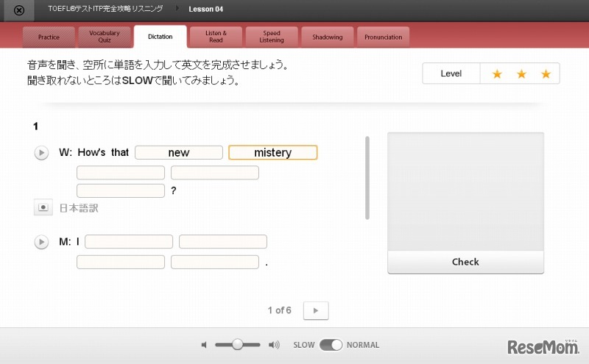The height and width of the screenshot is (364, 589).
Task: Click the third level star
Action: (546, 74)
